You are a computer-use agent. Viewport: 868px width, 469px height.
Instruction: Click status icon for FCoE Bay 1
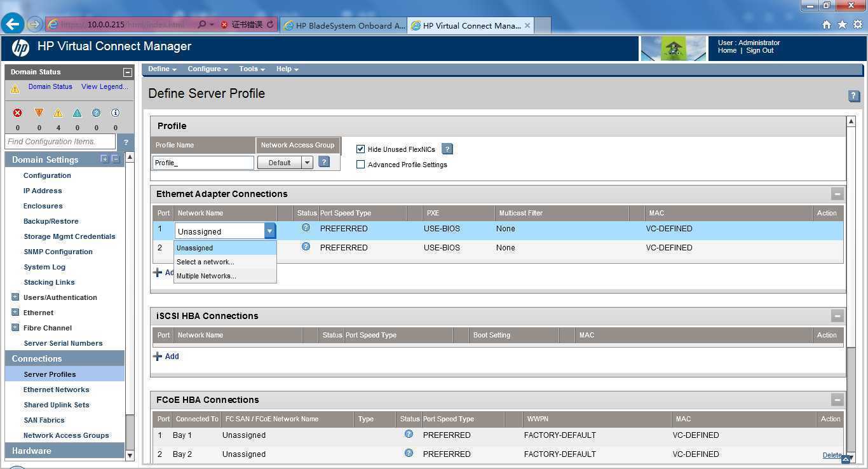click(409, 434)
